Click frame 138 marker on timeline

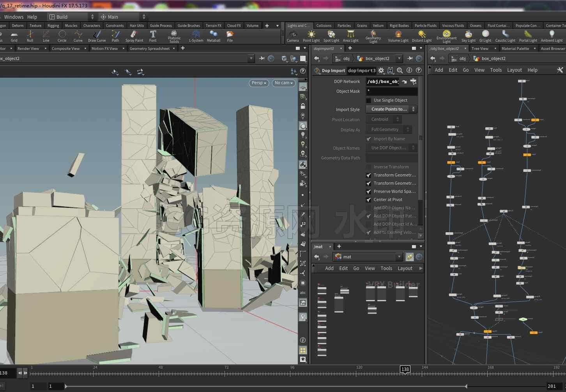click(405, 369)
